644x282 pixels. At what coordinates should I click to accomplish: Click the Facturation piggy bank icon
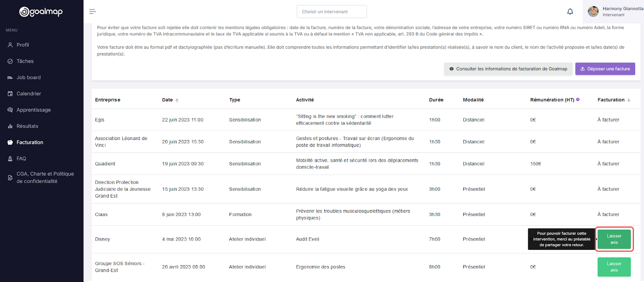10,142
